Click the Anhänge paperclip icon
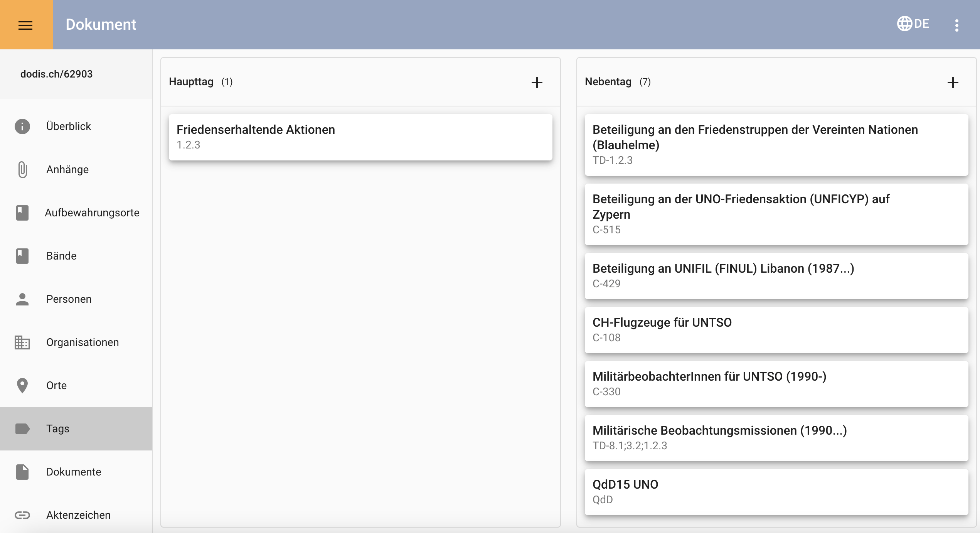The image size is (980, 533). point(22,170)
